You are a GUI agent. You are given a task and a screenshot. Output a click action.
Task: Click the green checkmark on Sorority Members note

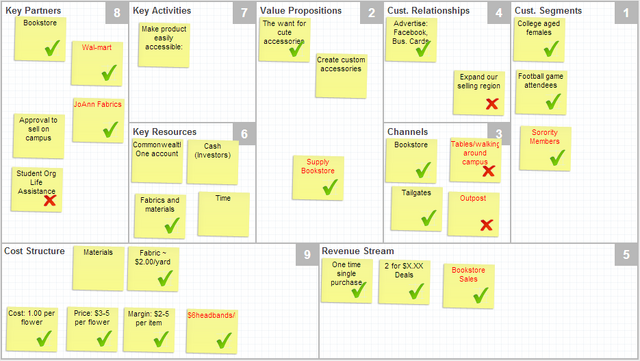coord(557,158)
